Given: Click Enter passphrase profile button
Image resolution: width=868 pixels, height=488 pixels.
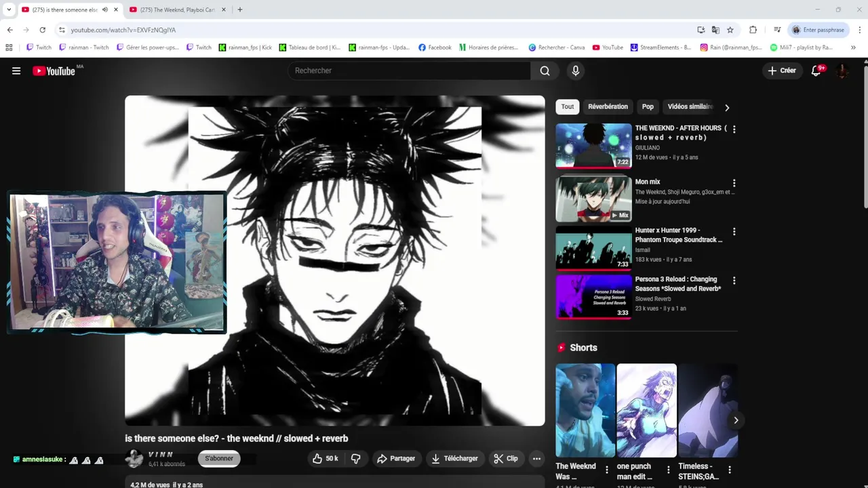Looking at the screenshot, I should [x=818, y=30].
